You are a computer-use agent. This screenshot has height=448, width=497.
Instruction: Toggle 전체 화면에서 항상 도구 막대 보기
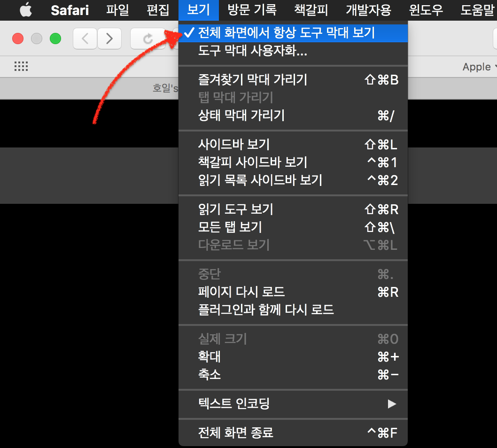pyautogui.click(x=293, y=33)
